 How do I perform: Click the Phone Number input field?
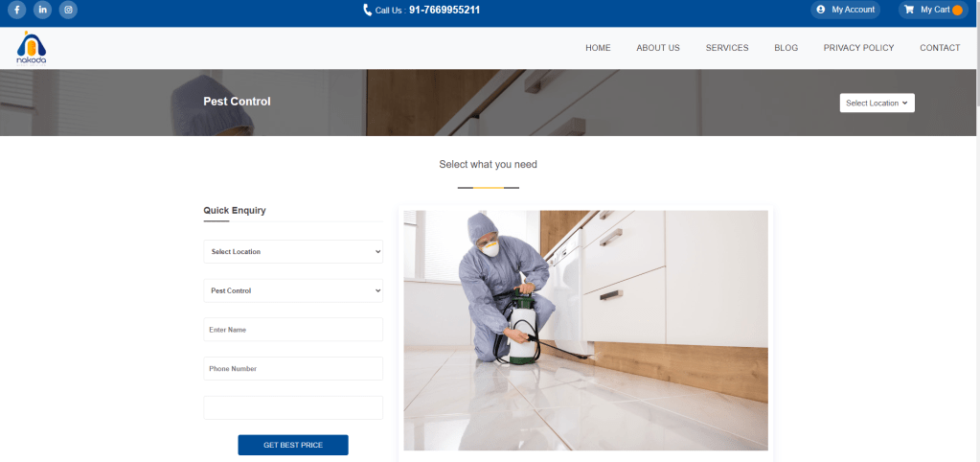pos(292,368)
